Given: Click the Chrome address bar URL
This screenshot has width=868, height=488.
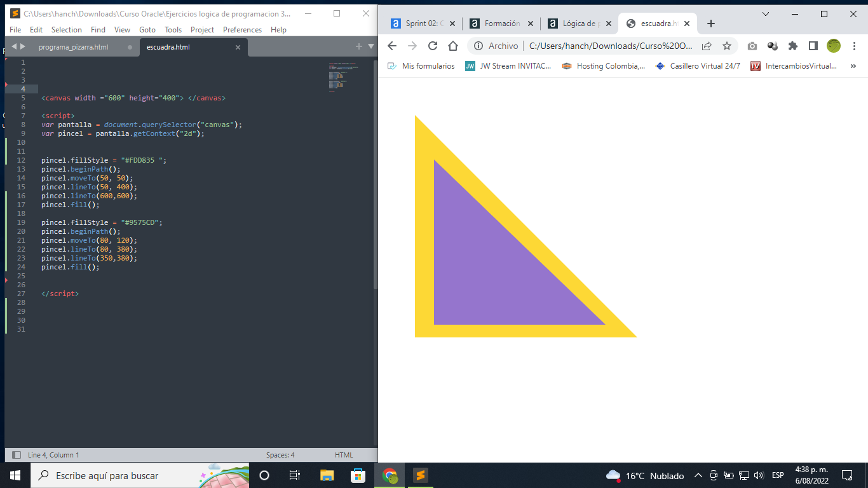Looking at the screenshot, I should pyautogui.click(x=610, y=46).
